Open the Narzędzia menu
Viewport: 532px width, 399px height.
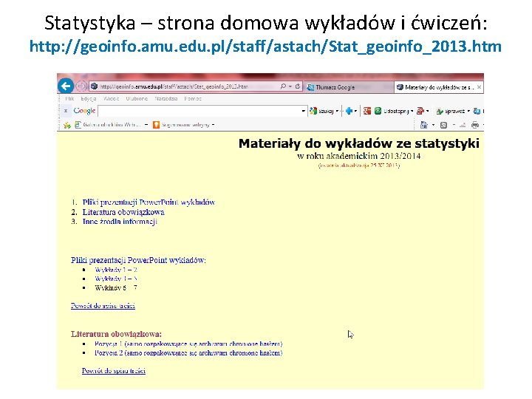click(x=166, y=98)
